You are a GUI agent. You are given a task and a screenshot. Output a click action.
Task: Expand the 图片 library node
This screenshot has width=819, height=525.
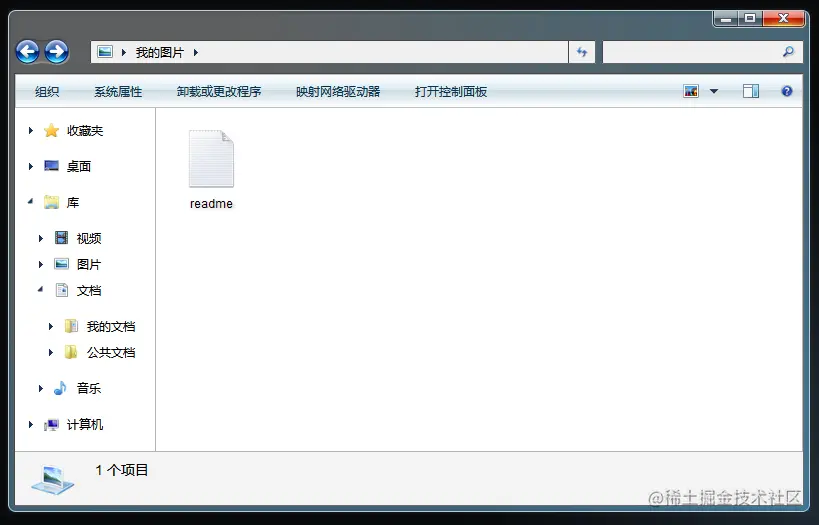click(41, 264)
